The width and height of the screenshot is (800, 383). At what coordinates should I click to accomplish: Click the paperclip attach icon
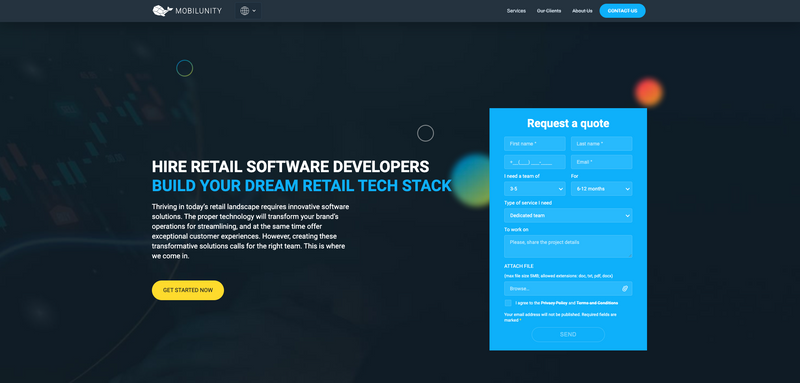(x=625, y=289)
